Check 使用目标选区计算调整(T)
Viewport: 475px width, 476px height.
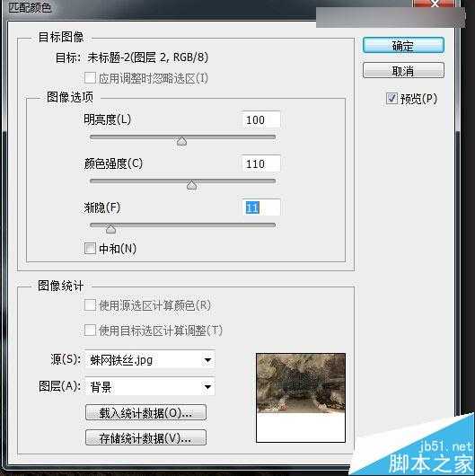90,330
